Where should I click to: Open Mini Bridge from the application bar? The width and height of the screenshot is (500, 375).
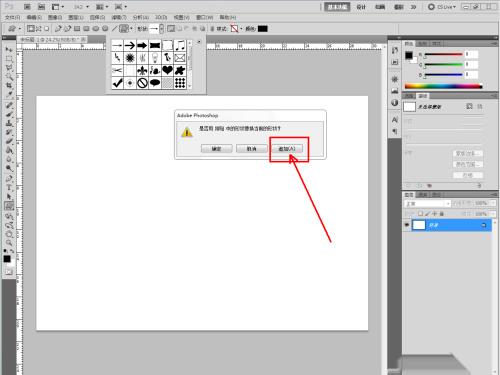[x=41, y=7]
